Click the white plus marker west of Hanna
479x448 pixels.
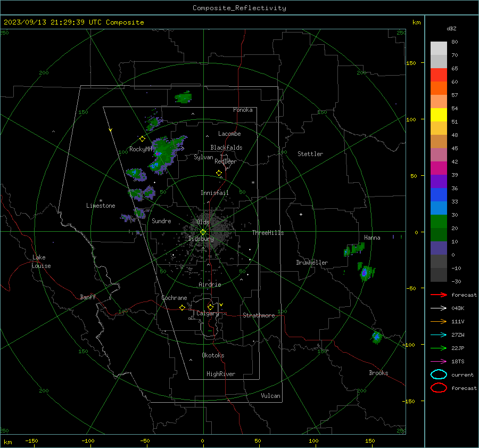click(x=301, y=214)
